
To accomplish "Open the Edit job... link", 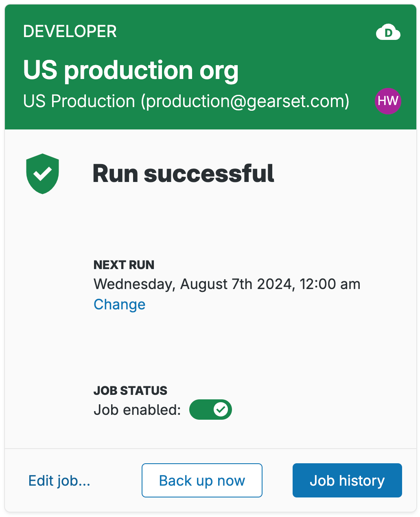I will pyautogui.click(x=59, y=481).
